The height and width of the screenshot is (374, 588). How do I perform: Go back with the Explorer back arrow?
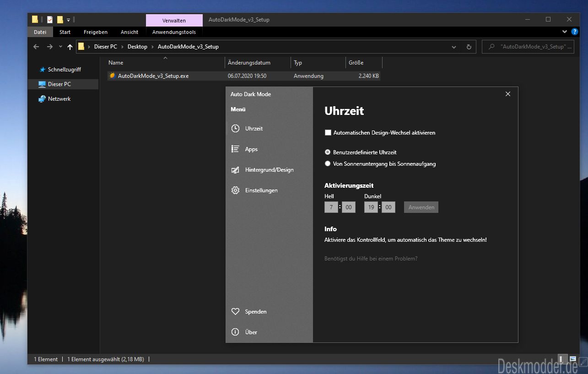click(37, 47)
